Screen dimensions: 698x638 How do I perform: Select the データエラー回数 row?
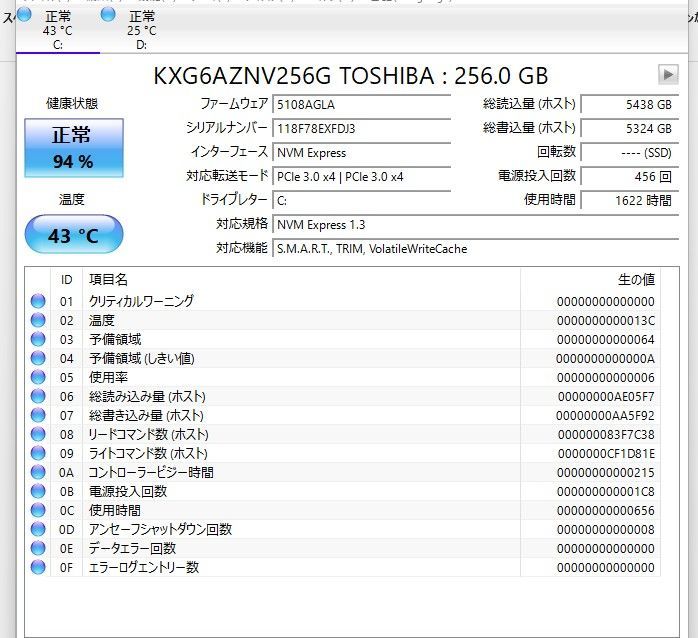(x=343, y=549)
